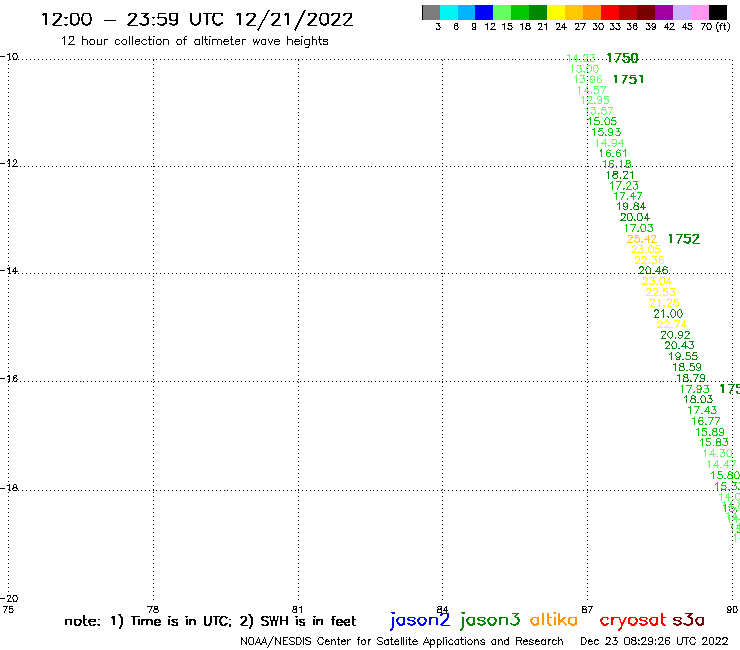Image resolution: width=740 pixels, height=650 pixels.
Task: Select the 23.05 wave height value
Action: [646, 249]
